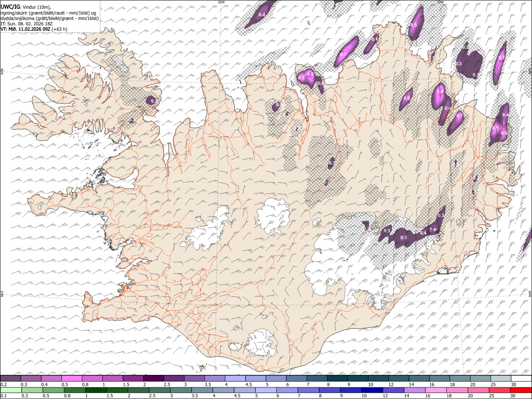Pick the 0.8 orchid swatch in upper legend row
532x399 pixels.
(92, 378)
